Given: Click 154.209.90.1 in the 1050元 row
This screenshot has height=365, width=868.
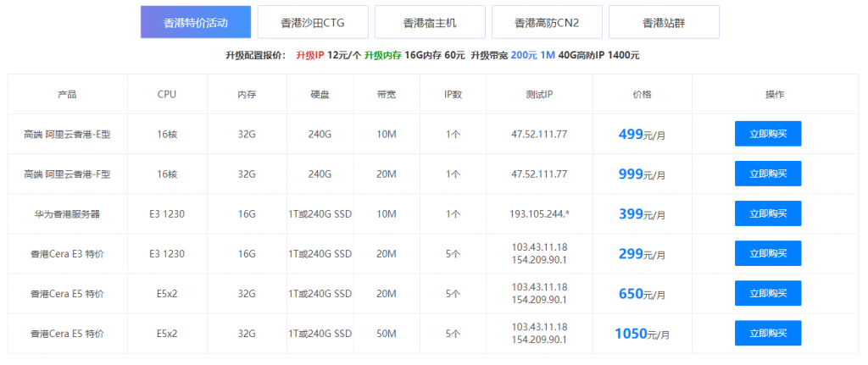Looking at the screenshot, I should pyautogui.click(x=539, y=340).
